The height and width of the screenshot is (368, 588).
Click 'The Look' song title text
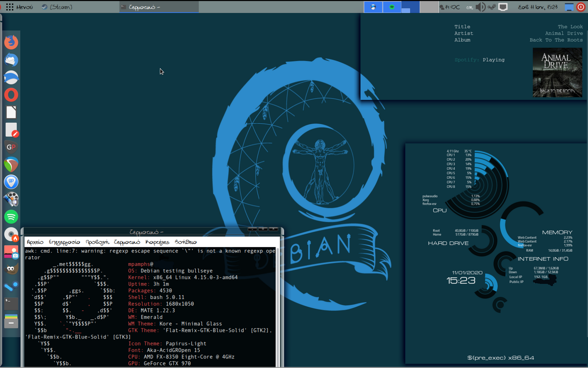point(570,27)
